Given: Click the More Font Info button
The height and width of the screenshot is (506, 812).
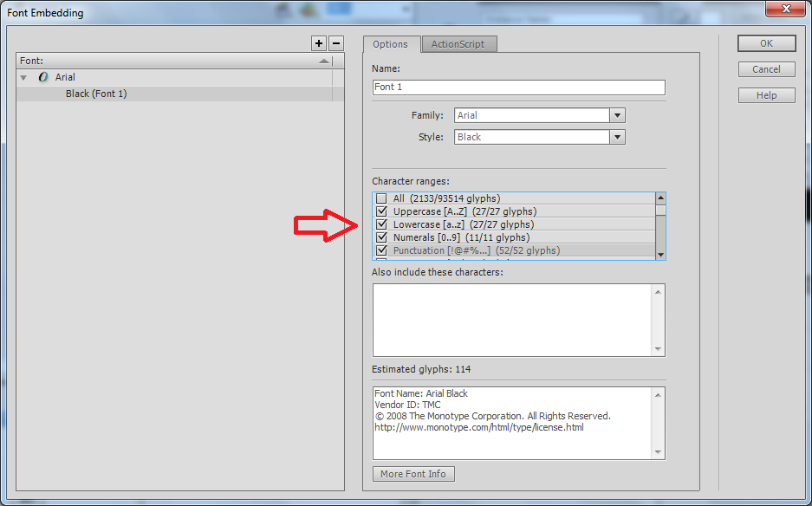Looking at the screenshot, I should point(413,474).
